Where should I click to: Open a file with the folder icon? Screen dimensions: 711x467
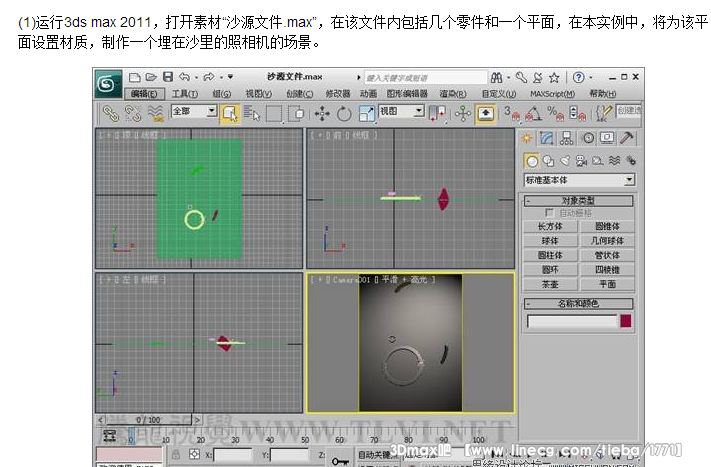[x=151, y=77]
